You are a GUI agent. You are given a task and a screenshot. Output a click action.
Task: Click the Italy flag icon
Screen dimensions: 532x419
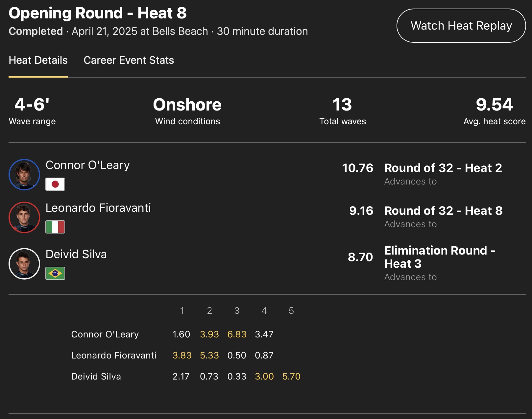tap(55, 227)
